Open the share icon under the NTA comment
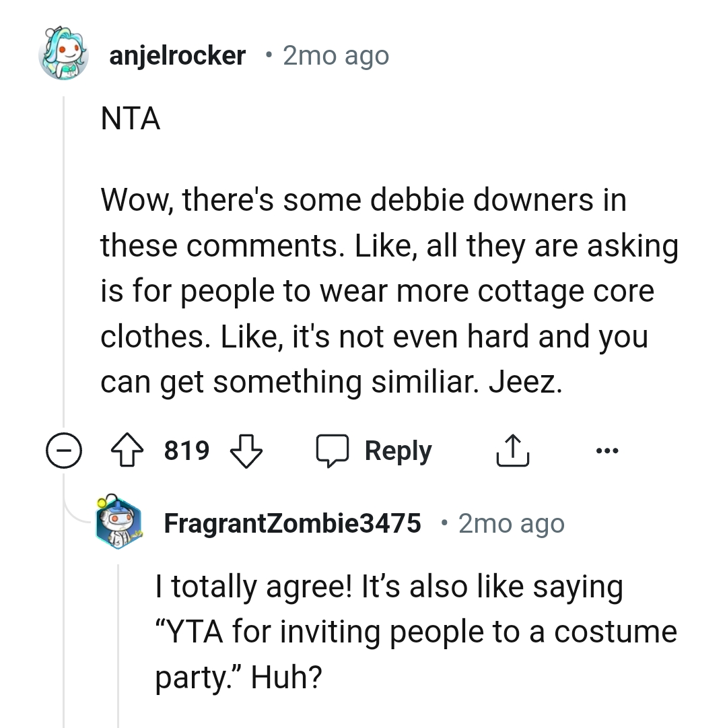The height and width of the screenshot is (728, 727). (x=513, y=450)
